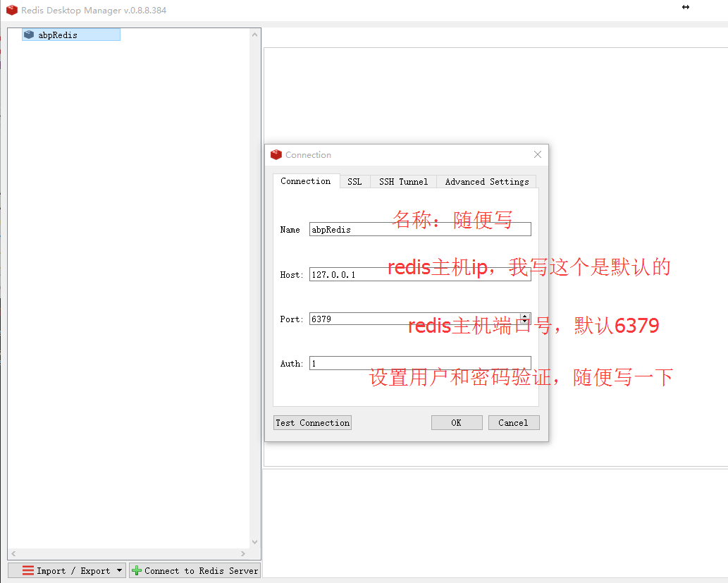Click left arrow of horizontal scrollbar
Viewport: 728px width, 583px height.
pyautogui.click(x=14, y=553)
